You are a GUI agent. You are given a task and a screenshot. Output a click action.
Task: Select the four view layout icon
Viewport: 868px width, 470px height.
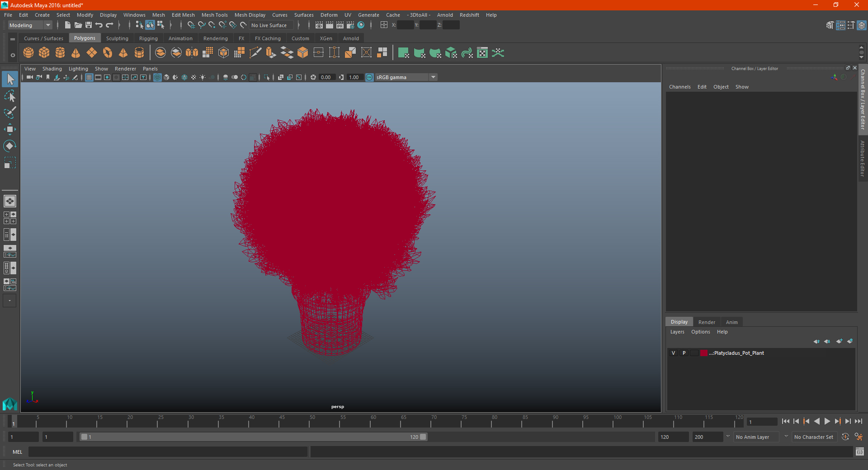pyautogui.click(x=10, y=218)
